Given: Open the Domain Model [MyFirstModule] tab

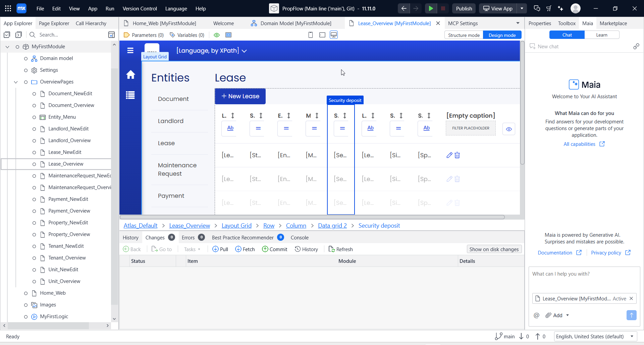Looking at the screenshot, I should 291,23.
